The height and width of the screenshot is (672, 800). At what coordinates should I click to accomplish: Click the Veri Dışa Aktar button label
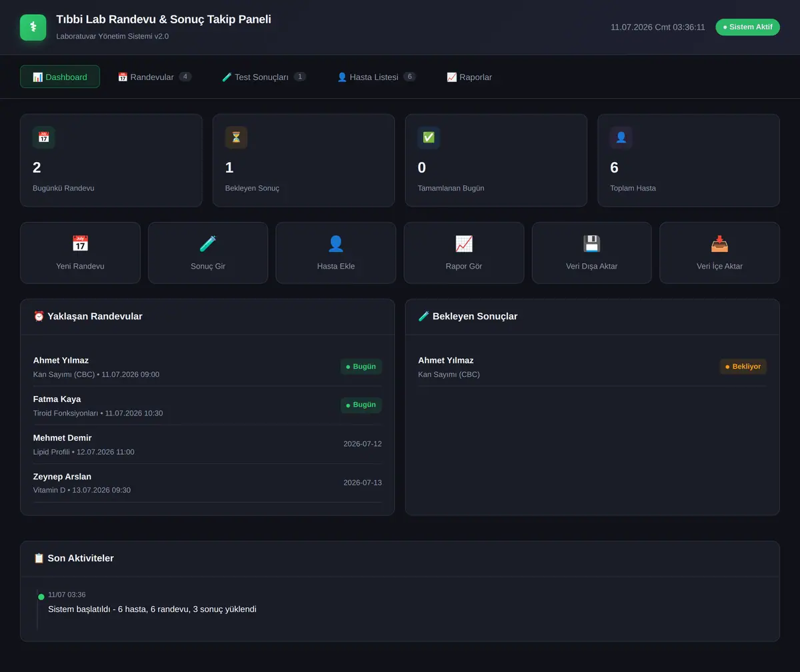(592, 266)
